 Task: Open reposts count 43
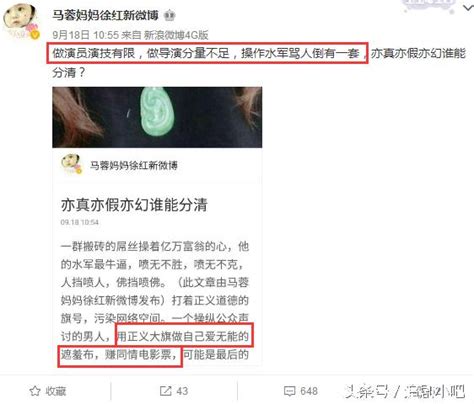tap(182, 391)
